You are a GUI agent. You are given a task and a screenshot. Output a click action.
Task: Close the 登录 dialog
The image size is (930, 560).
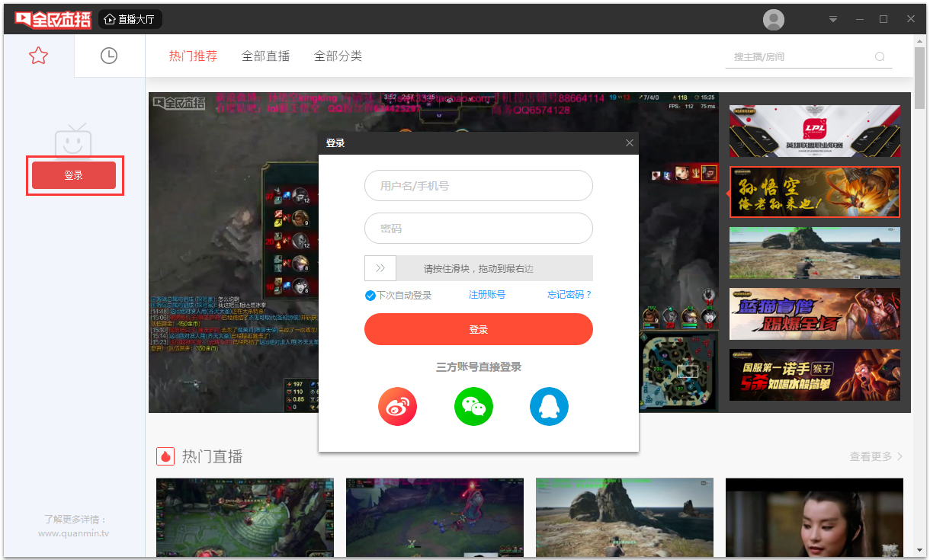[x=629, y=143]
